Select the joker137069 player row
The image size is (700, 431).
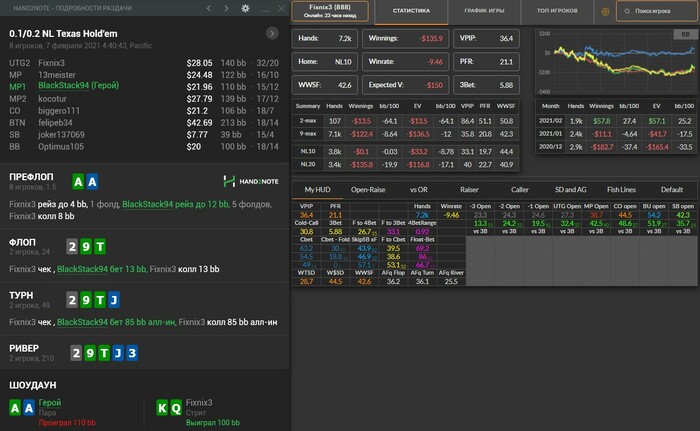tap(144, 134)
